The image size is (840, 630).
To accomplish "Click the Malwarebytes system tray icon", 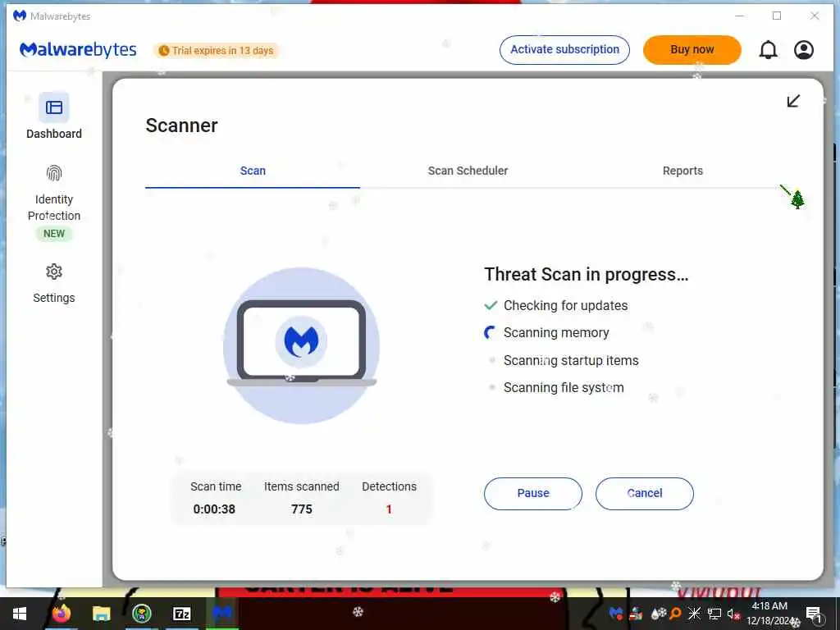I will point(616,614).
